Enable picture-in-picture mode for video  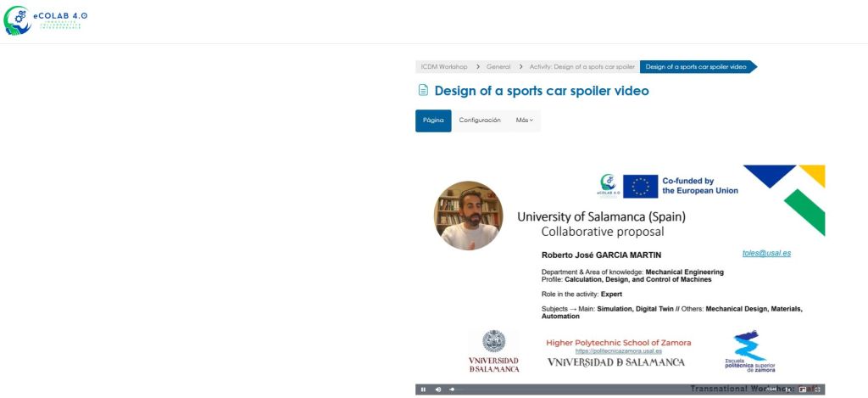tap(802, 390)
